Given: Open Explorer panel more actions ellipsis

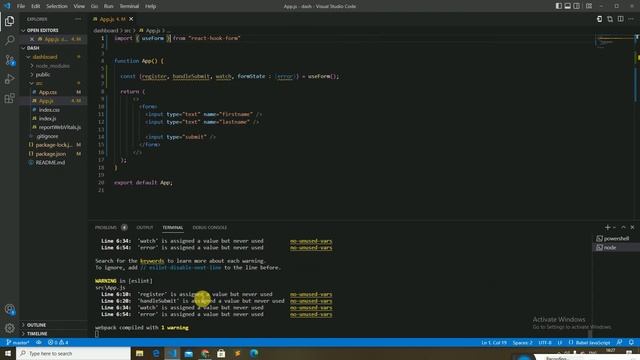Looking at the screenshot, I should click(x=78, y=19).
